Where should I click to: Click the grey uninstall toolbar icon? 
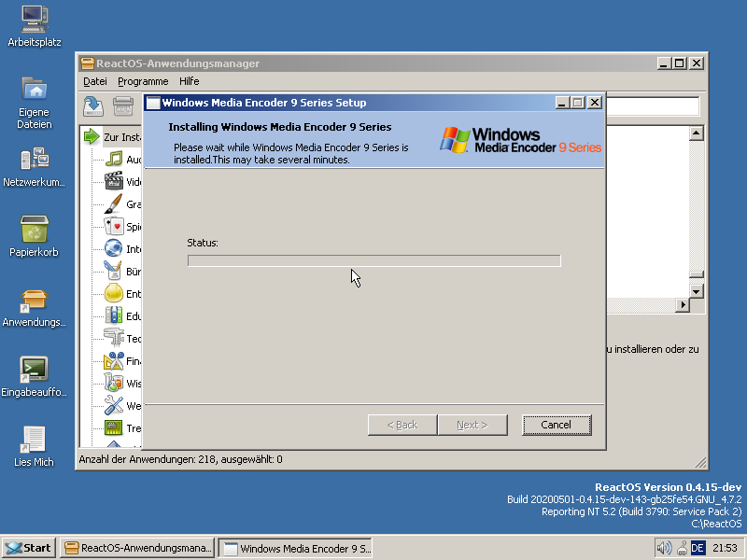click(x=123, y=105)
